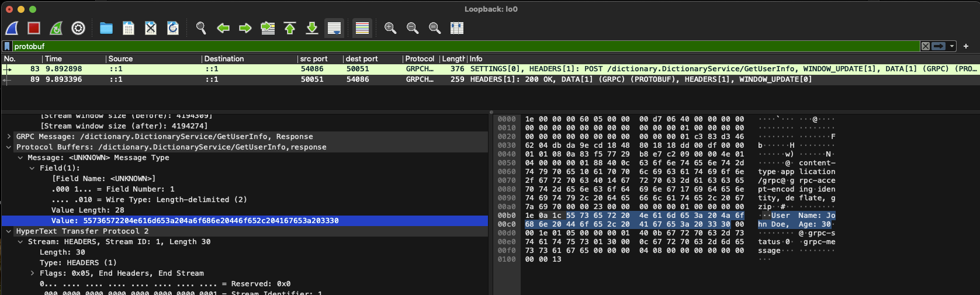Start capturing packets with the shark fin icon
The width and height of the screenshot is (980, 295).
tap(12, 28)
